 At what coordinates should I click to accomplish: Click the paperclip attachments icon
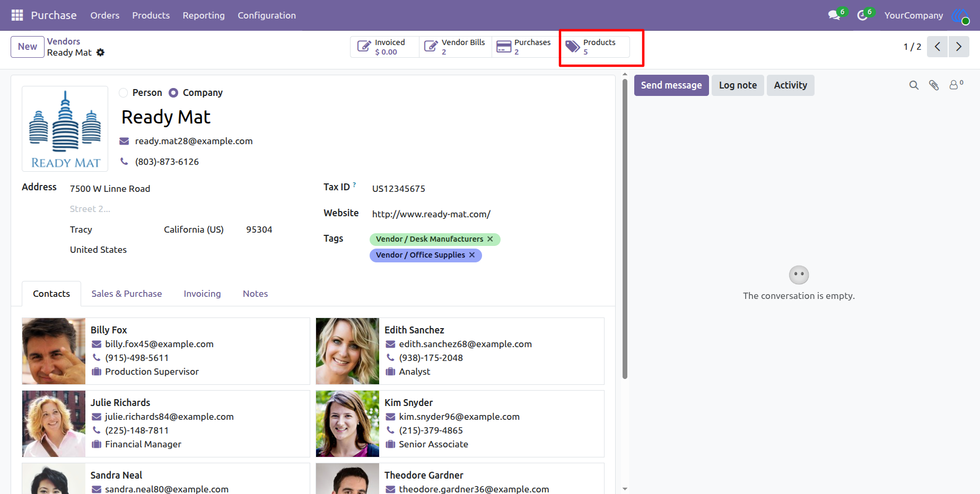coord(934,85)
